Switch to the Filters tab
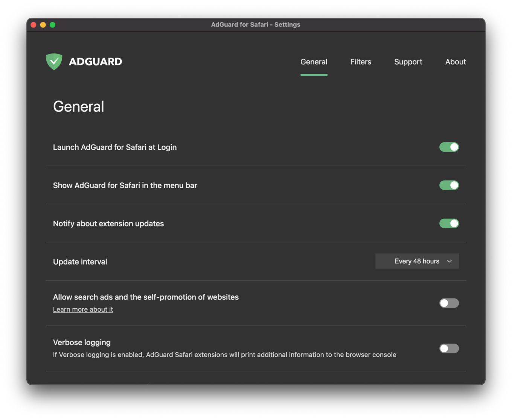 click(360, 62)
